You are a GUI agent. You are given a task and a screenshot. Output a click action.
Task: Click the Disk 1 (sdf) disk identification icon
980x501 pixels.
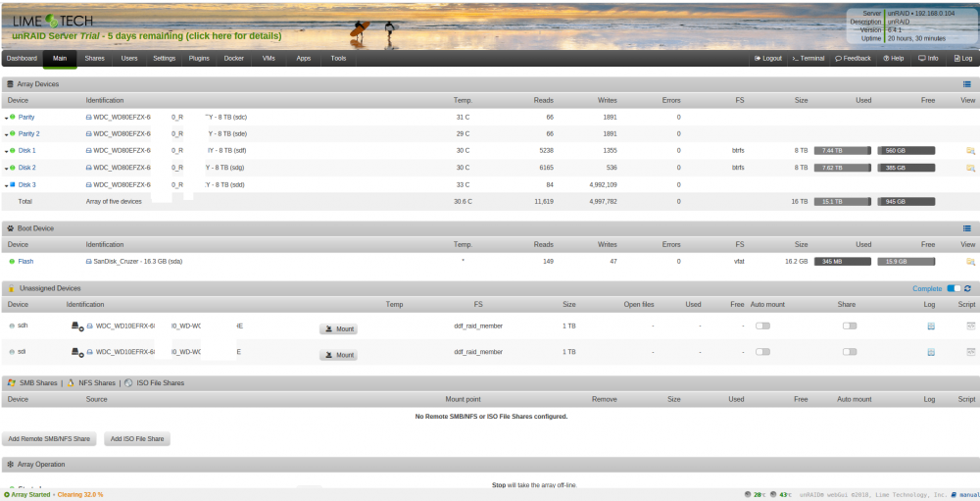89,151
